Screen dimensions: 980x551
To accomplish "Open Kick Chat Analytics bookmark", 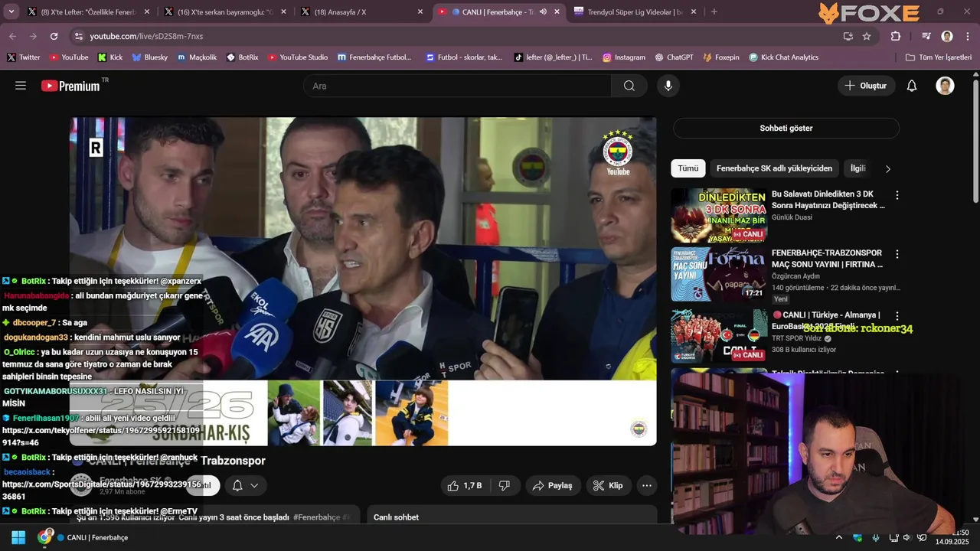I will click(783, 57).
